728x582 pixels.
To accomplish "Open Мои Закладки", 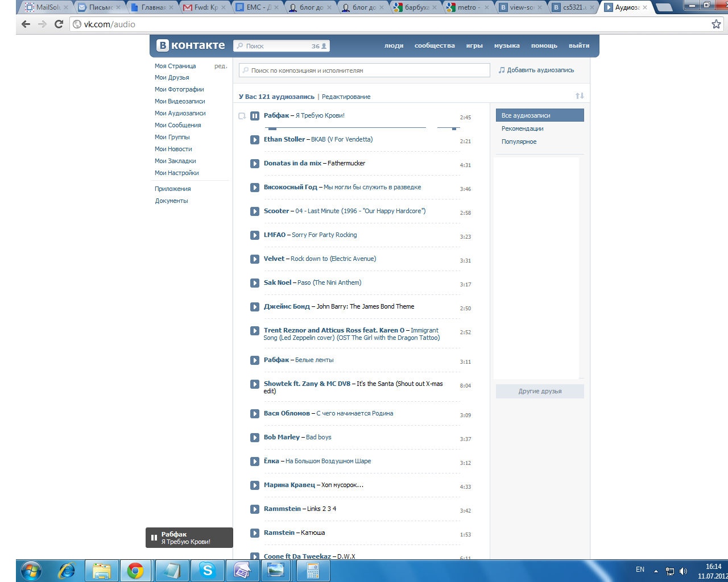I will pyautogui.click(x=175, y=161).
